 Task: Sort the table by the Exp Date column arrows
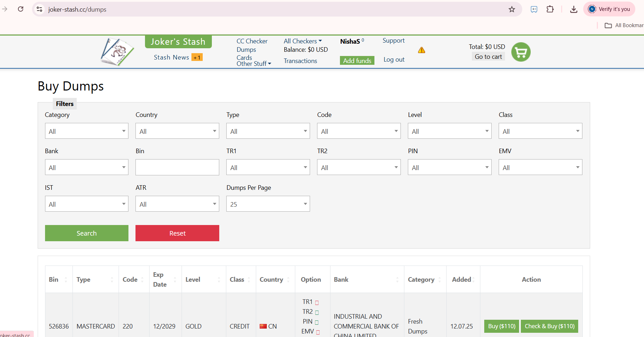click(x=175, y=280)
